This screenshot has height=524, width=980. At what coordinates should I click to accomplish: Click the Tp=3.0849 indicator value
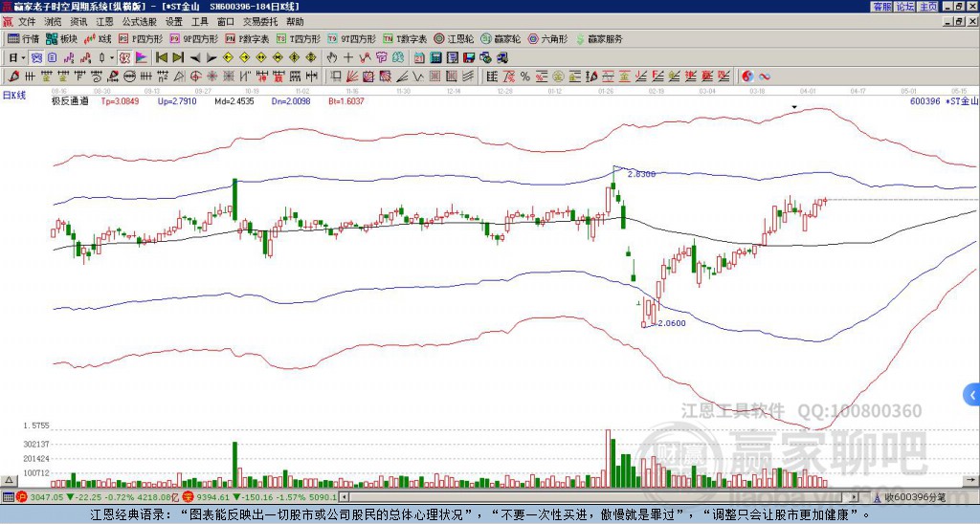pos(120,101)
